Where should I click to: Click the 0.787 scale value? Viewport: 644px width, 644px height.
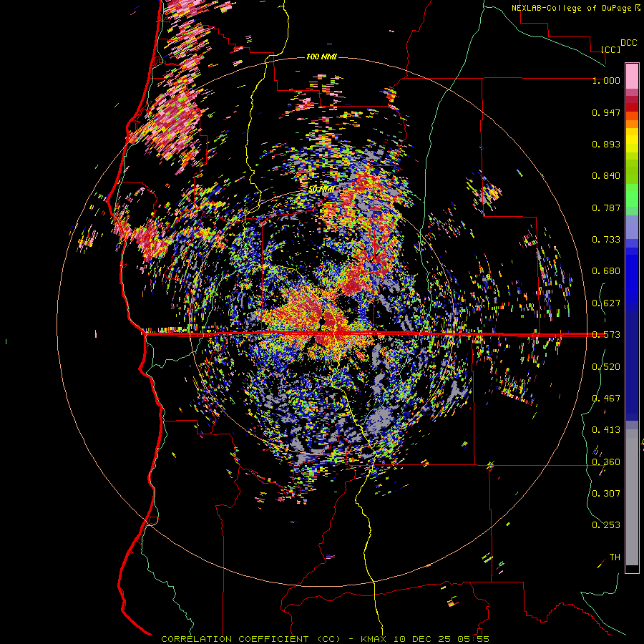click(606, 208)
